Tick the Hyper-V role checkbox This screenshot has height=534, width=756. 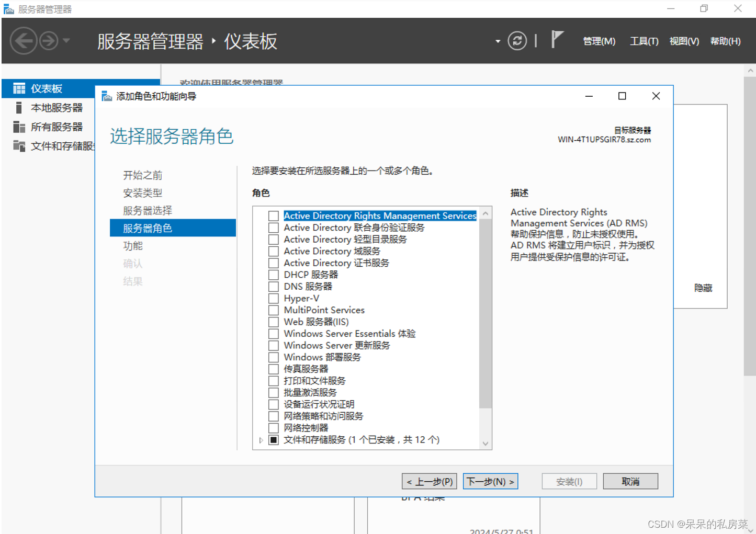(x=274, y=298)
